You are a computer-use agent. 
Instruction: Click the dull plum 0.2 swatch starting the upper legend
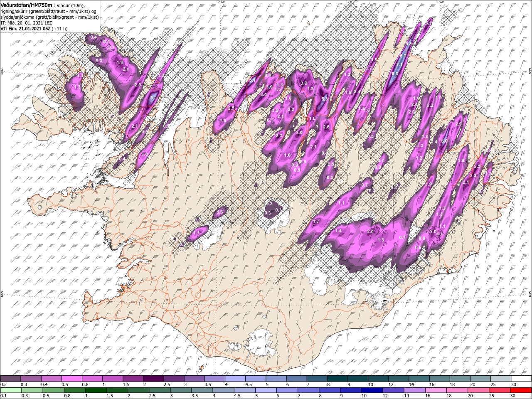(x=11, y=379)
